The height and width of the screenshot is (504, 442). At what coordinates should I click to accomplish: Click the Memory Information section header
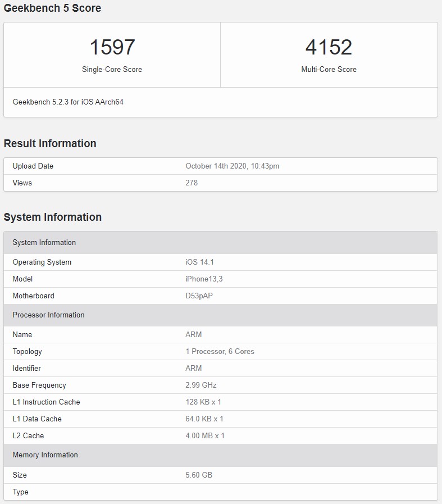[220, 455]
